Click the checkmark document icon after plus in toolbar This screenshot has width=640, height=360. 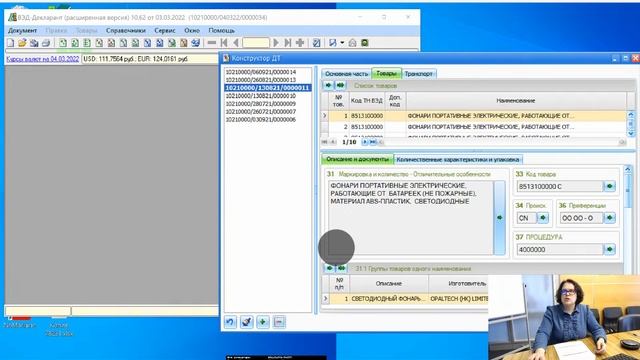(x=316, y=42)
